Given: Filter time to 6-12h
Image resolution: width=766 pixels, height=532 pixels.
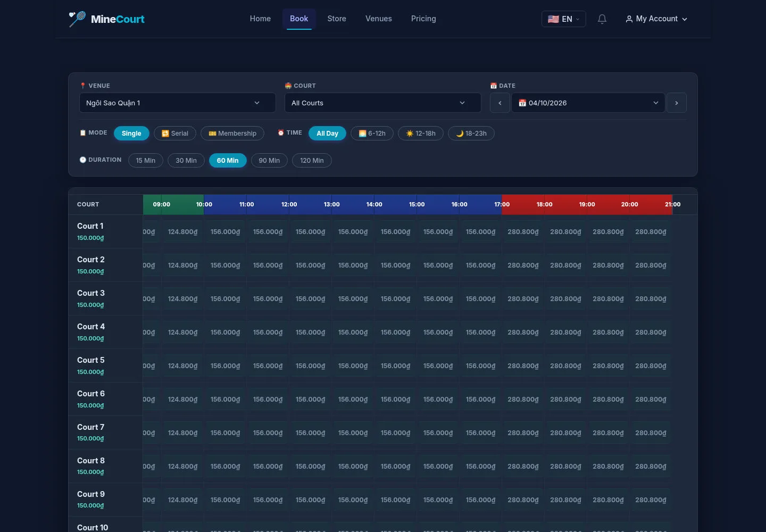Looking at the screenshot, I should coord(372,133).
